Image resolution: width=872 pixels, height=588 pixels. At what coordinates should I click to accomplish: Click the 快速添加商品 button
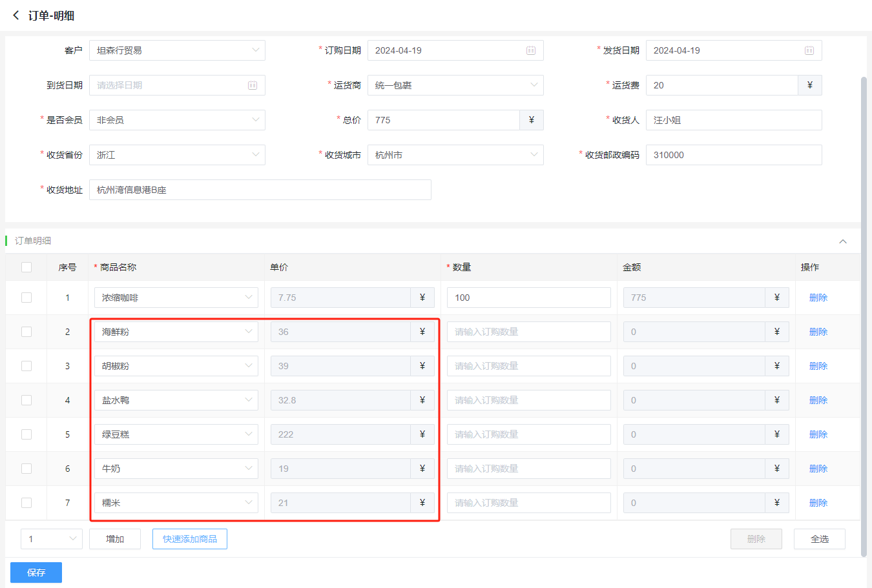tap(190, 539)
